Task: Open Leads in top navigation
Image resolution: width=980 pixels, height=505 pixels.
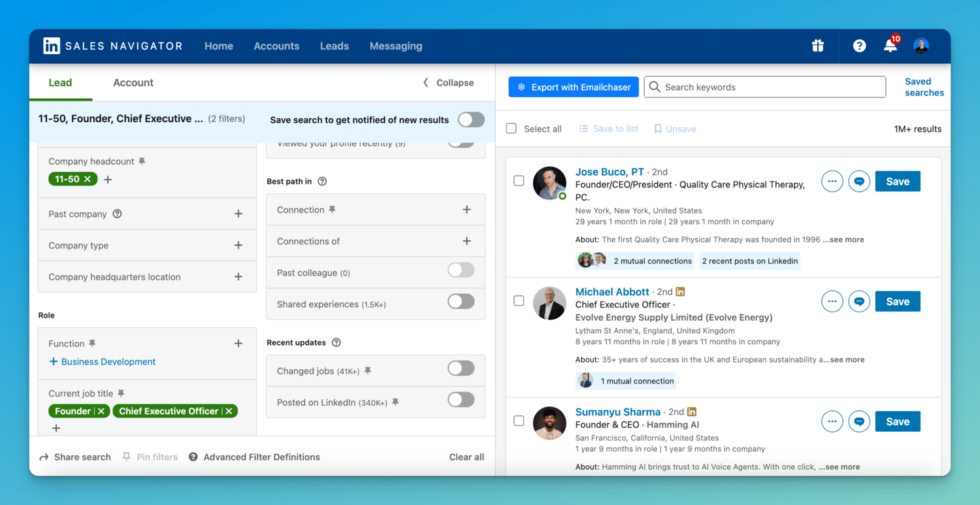Action: pyautogui.click(x=335, y=46)
